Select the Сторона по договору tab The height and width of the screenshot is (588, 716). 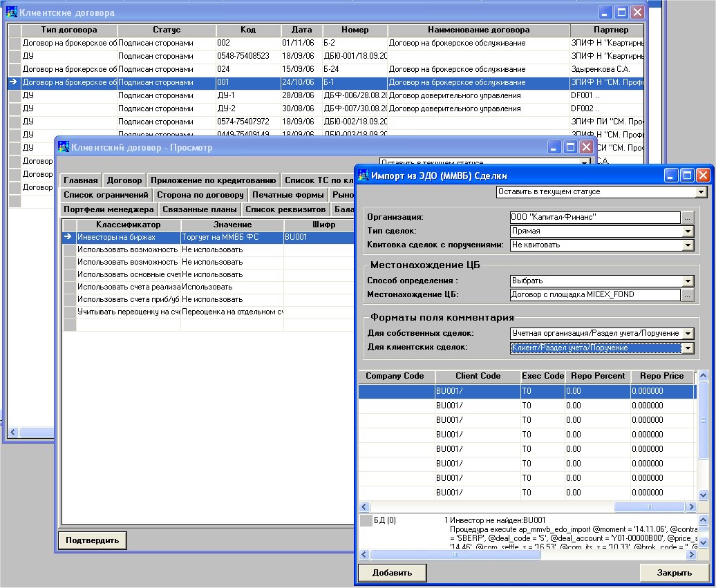(x=200, y=195)
